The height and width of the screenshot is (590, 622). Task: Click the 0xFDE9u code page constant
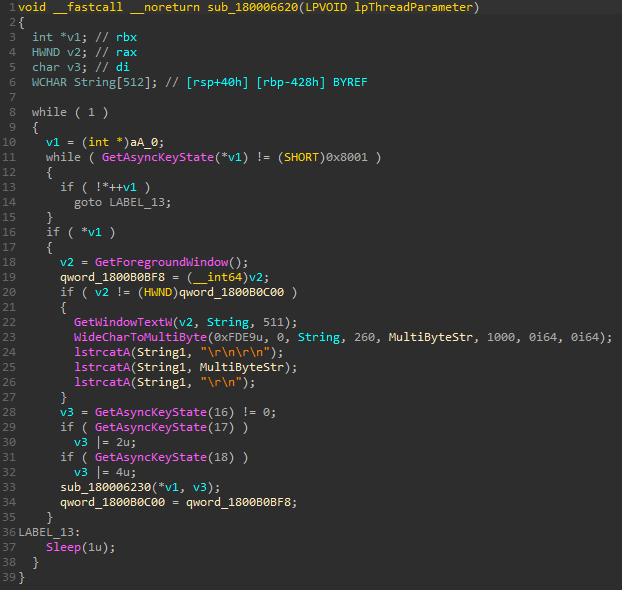tap(238, 337)
